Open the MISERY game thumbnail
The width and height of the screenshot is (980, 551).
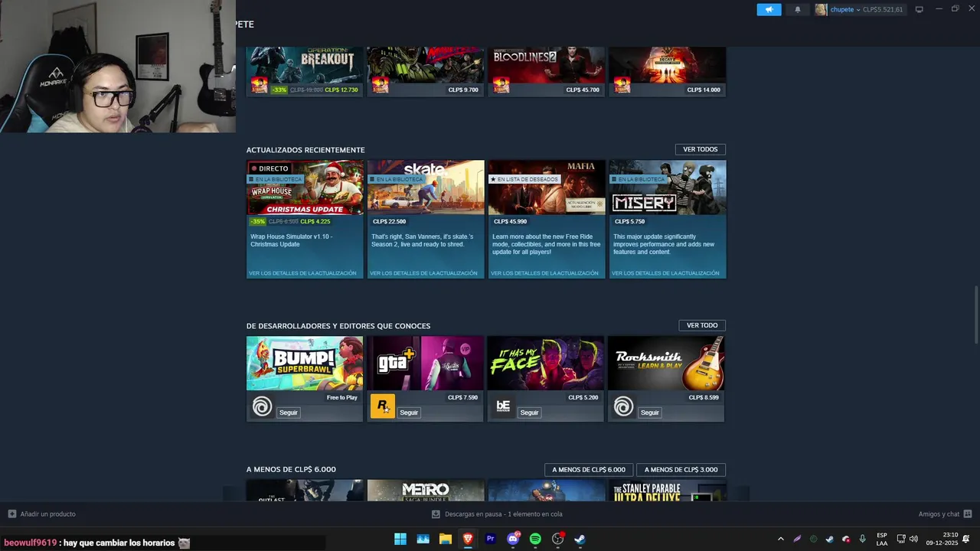point(668,187)
